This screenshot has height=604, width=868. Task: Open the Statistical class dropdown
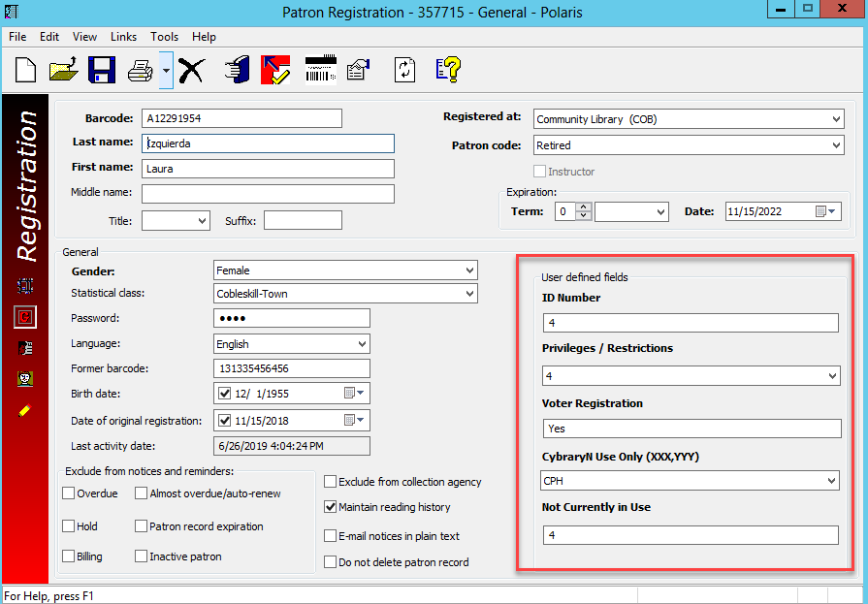(469, 294)
